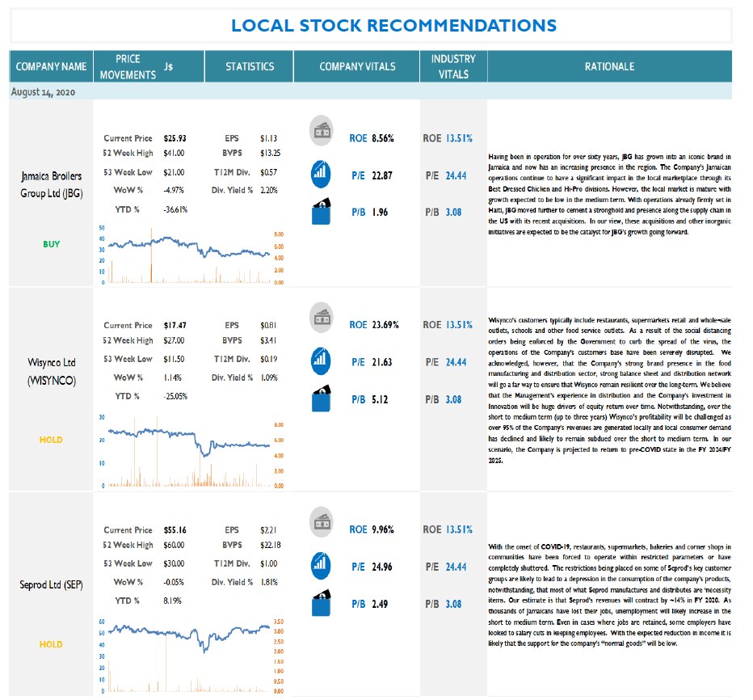Open the Seprod price chart

tap(191, 656)
